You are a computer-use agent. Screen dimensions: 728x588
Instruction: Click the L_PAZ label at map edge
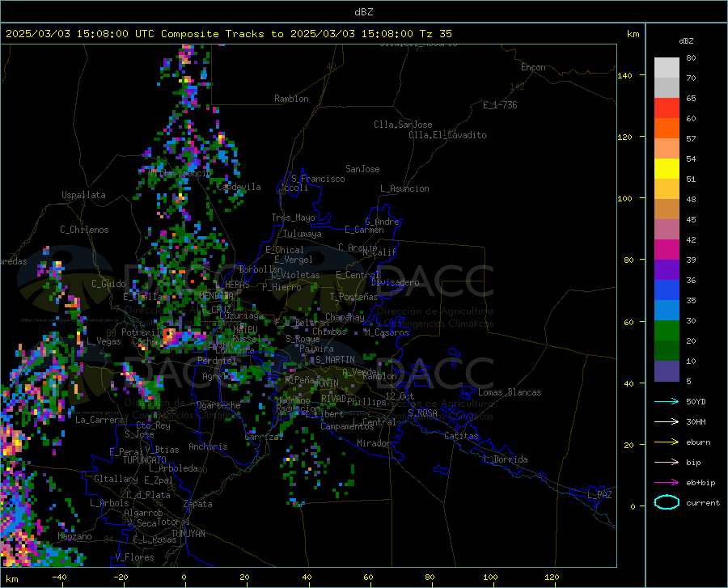599,495
